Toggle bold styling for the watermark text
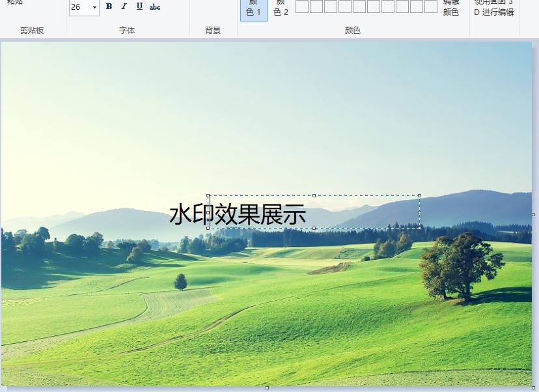 point(107,7)
